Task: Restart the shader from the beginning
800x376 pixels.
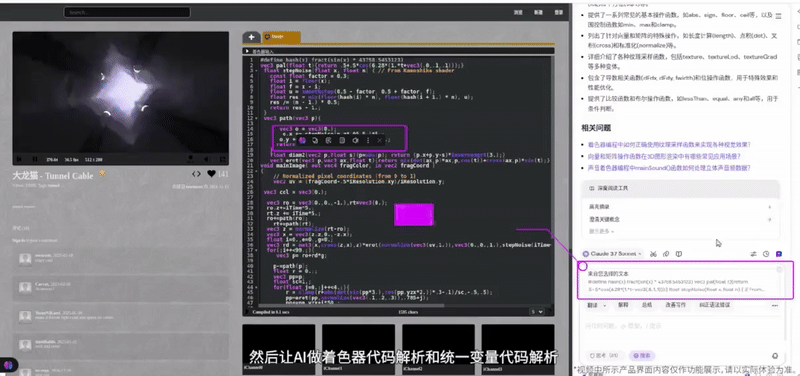Action: click(20, 160)
